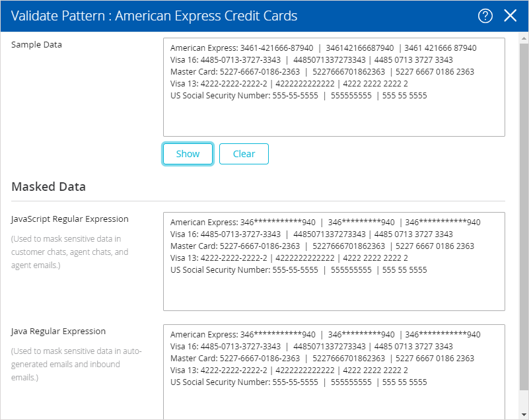
Task: Click the Java Regular Expression output box
Action: [334, 372]
